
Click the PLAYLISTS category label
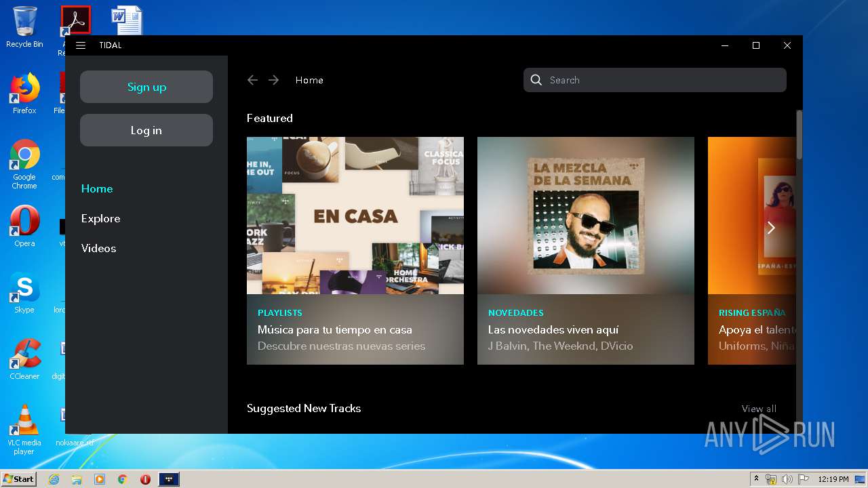click(280, 313)
